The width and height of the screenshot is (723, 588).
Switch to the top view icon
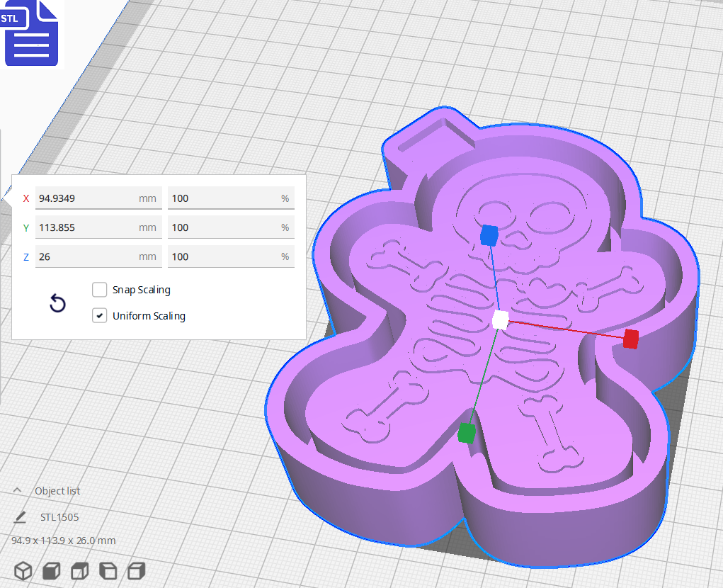click(x=79, y=570)
